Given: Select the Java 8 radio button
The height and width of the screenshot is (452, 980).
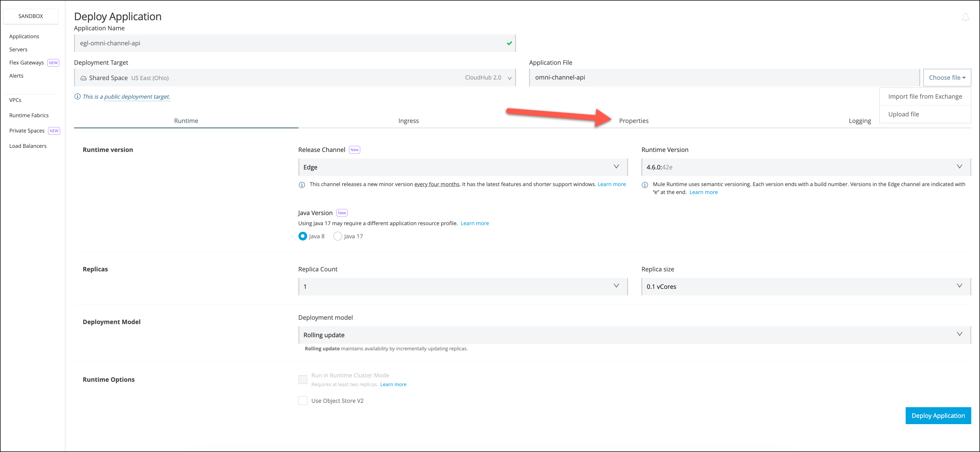Looking at the screenshot, I should (303, 236).
